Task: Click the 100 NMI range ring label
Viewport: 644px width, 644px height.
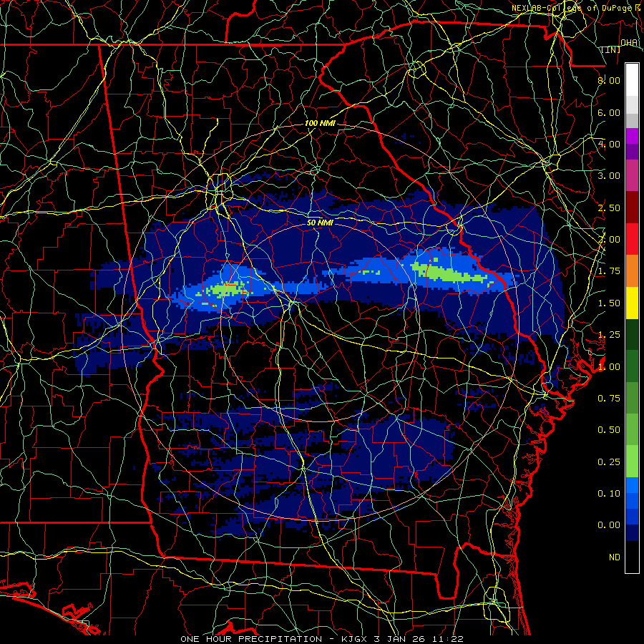Action: click(320, 123)
